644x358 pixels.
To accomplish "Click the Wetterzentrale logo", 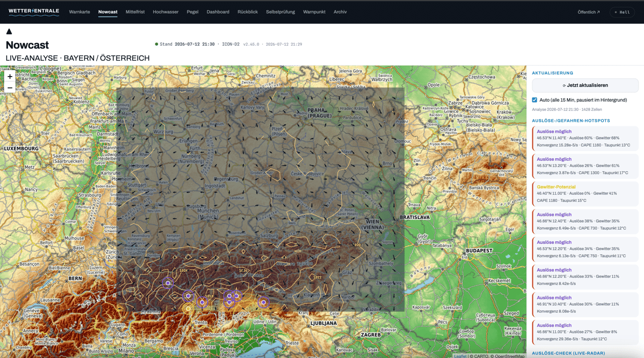I will pos(34,12).
